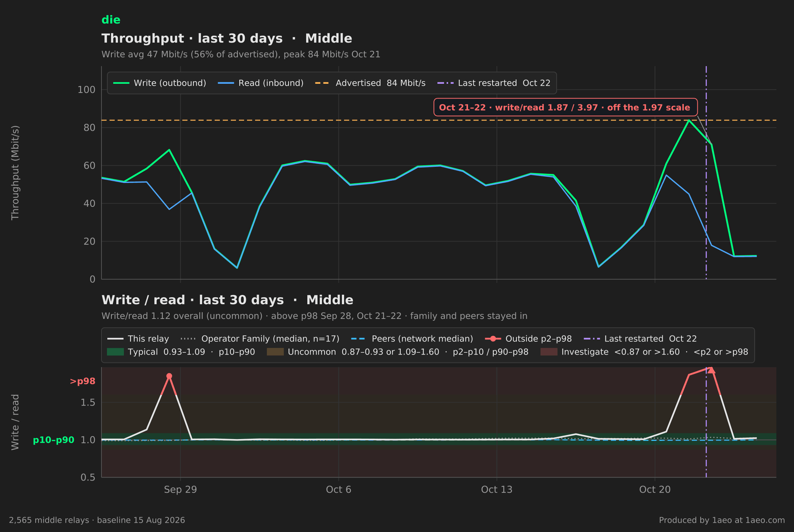The width and height of the screenshot is (794, 532).
Task: Click the Write (outbound) legend entry
Action: [x=160, y=83]
